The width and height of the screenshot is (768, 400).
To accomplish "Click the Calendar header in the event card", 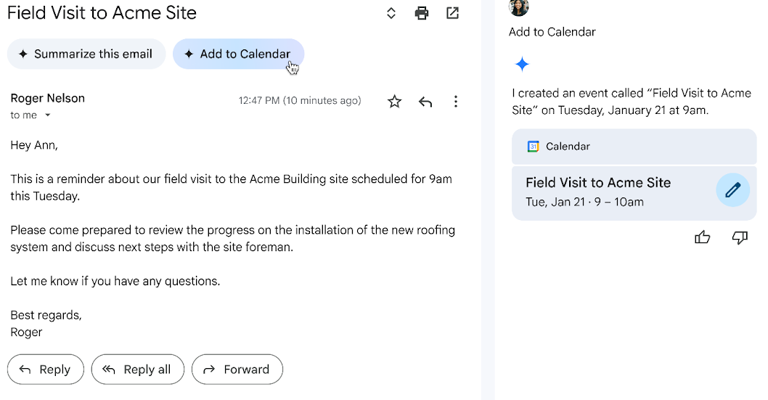I will click(566, 146).
